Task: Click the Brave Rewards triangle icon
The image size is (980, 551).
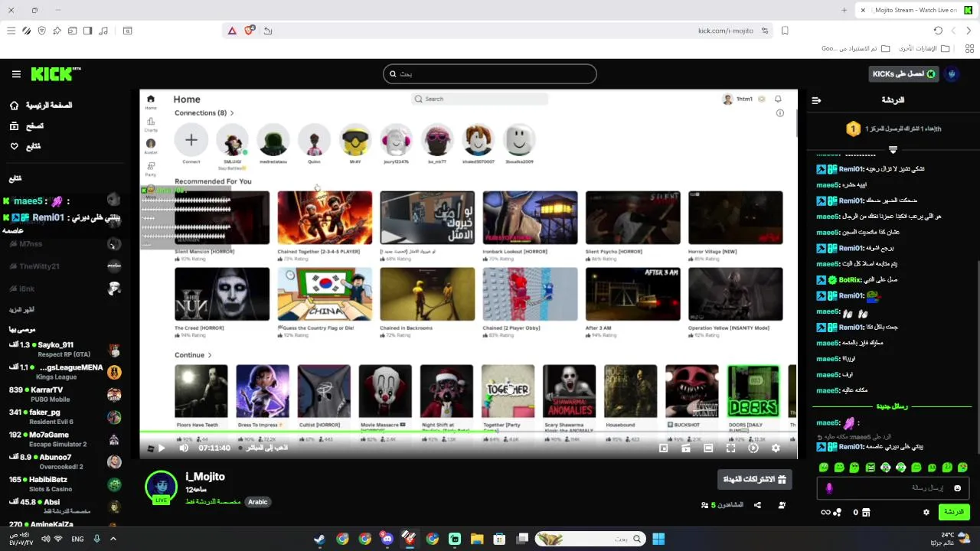Action: click(232, 31)
